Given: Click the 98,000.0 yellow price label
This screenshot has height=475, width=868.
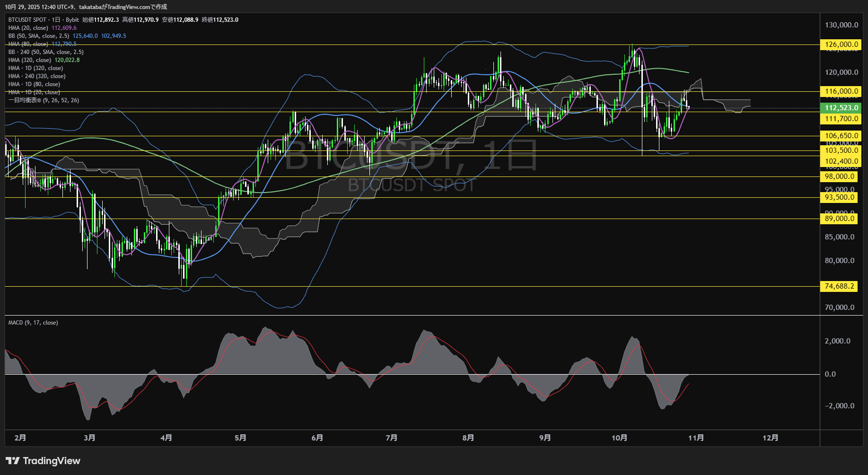Looking at the screenshot, I should [839, 176].
